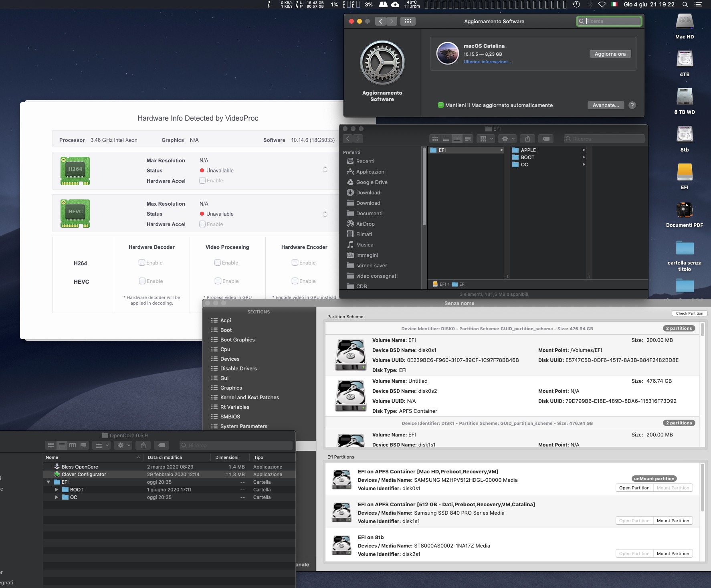
Task: Open the Ulteriori informazioni link
Action: 487,62
